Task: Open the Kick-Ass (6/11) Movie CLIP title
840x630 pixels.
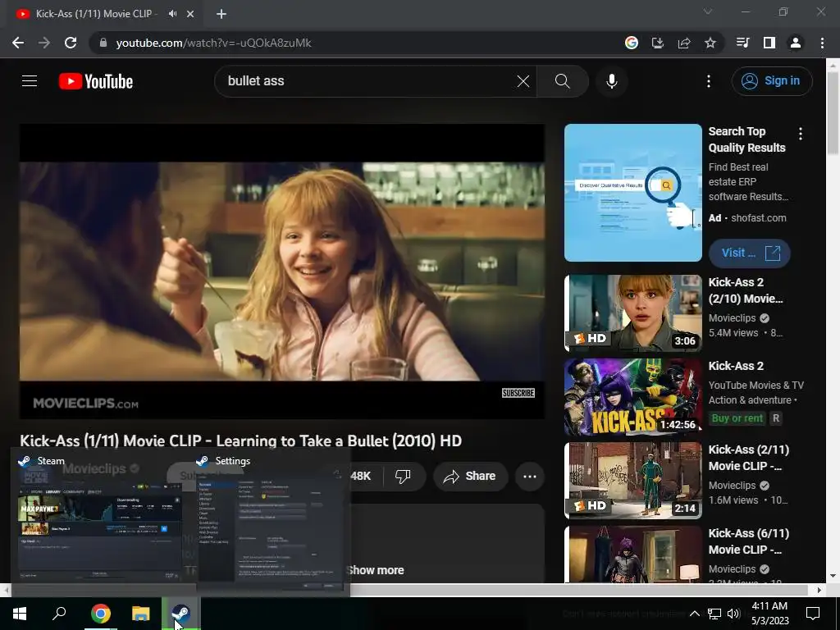Action: coord(748,541)
